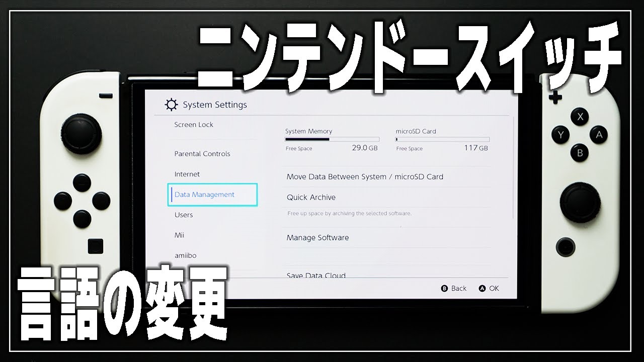Click the B Back indicator at screen bottom
Screen dimensions: 644x362
point(453,288)
